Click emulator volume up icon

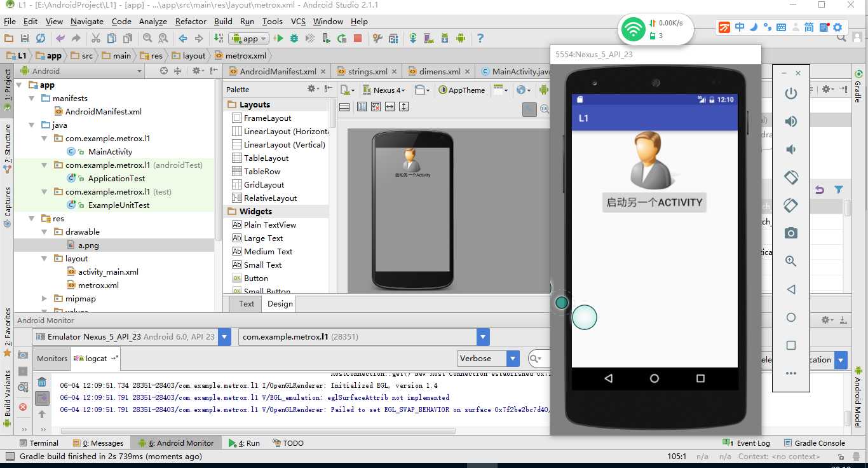791,121
